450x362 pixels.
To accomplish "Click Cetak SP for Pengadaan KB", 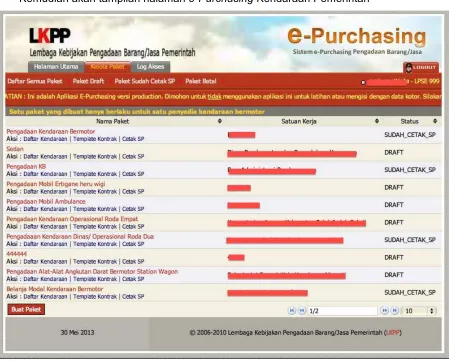I will pyautogui.click(x=133, y=174).
